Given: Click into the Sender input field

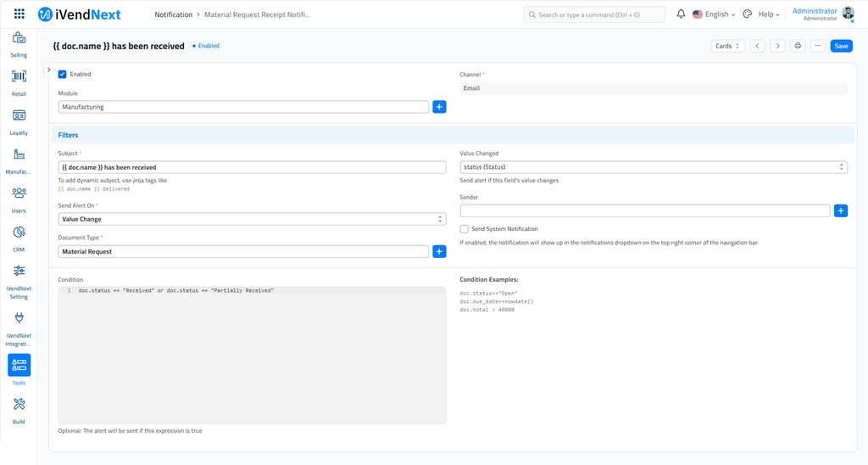Looking at the screenshot, I should pos(645,210).
